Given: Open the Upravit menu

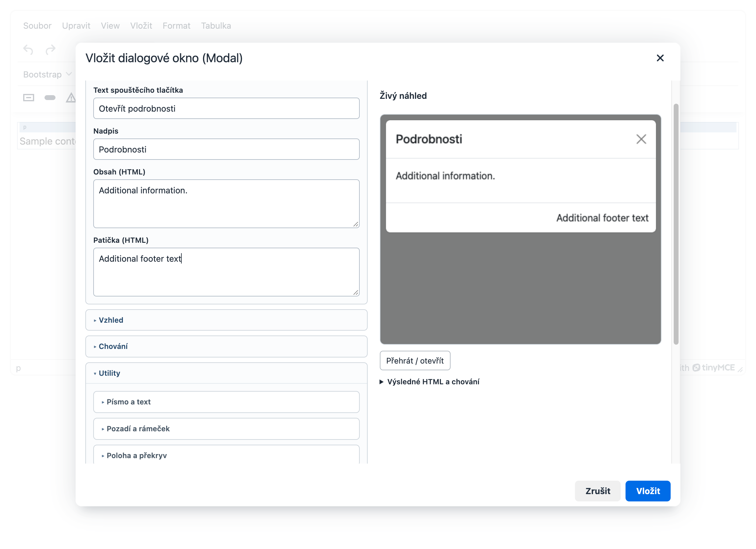Looking at the screenshot, I should point(76,26).
